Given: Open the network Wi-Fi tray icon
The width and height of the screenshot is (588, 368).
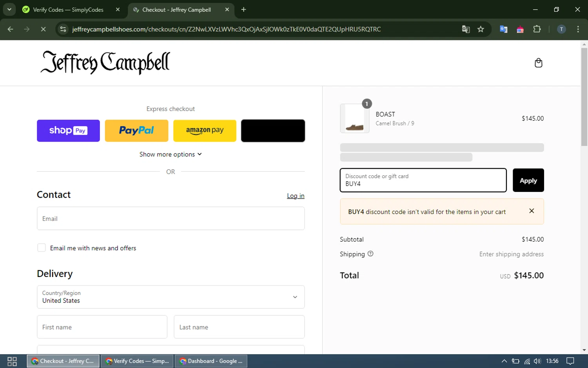Looking at the screenshot, I should (527, 361).
